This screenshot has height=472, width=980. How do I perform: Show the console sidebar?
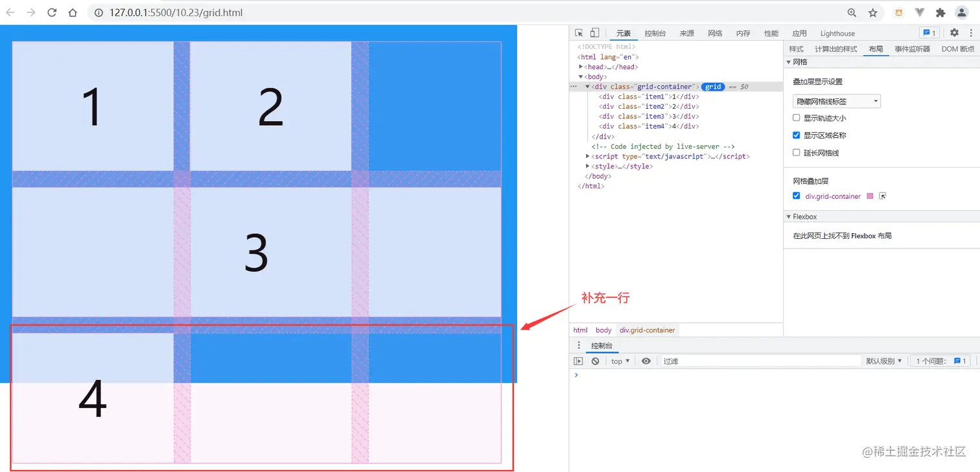(x=579, y=361)
